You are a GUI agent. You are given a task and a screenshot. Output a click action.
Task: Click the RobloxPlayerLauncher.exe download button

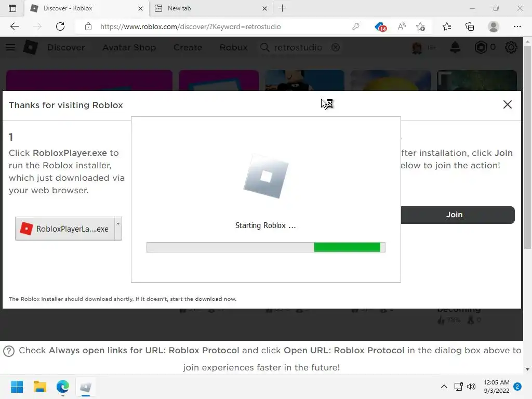[65, 229]
